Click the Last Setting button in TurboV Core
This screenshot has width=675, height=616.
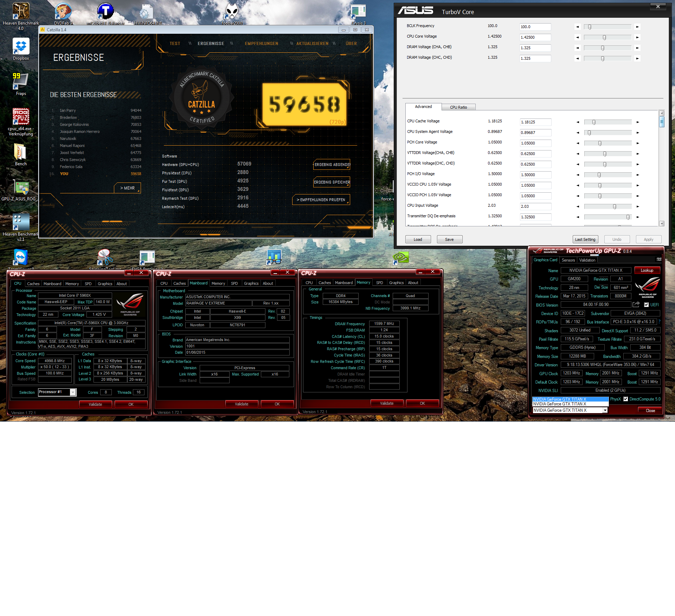pyautogui.click(x=585, y=239)
